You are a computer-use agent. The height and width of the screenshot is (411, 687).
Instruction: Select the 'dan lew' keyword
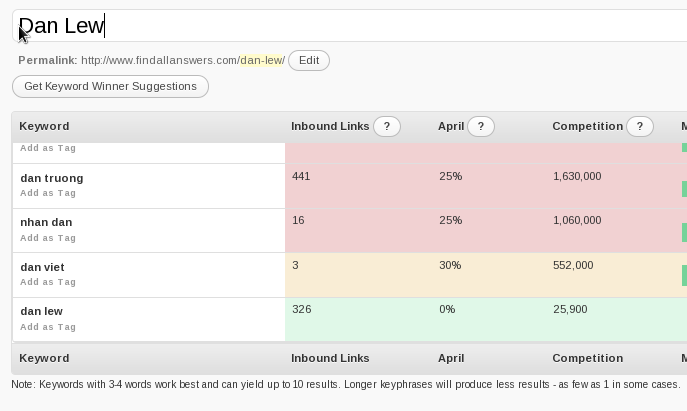41,311
